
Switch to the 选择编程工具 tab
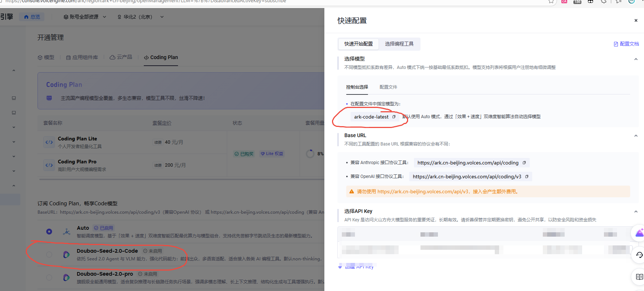point(399,44)
